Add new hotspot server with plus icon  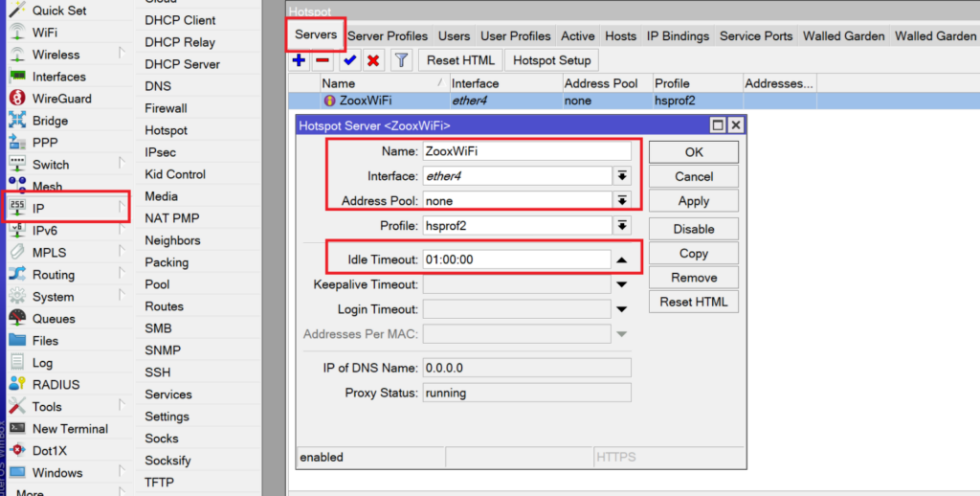pos(299,60)
